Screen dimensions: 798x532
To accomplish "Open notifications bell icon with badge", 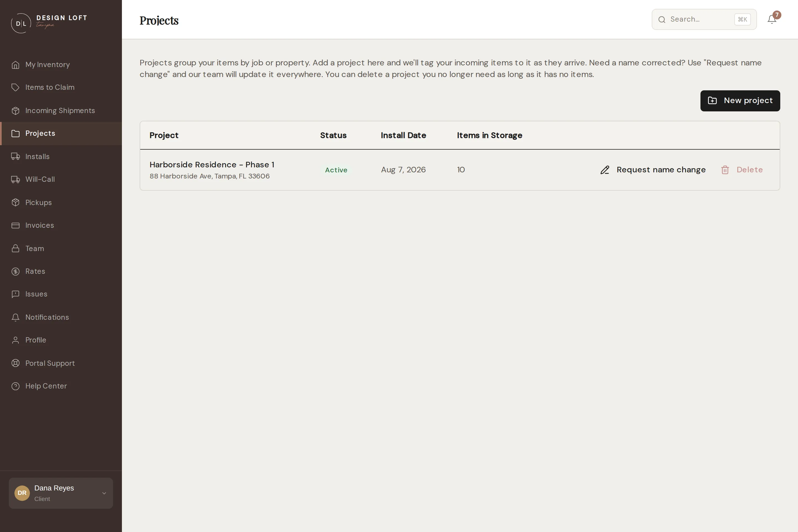I will pos(772,19).
